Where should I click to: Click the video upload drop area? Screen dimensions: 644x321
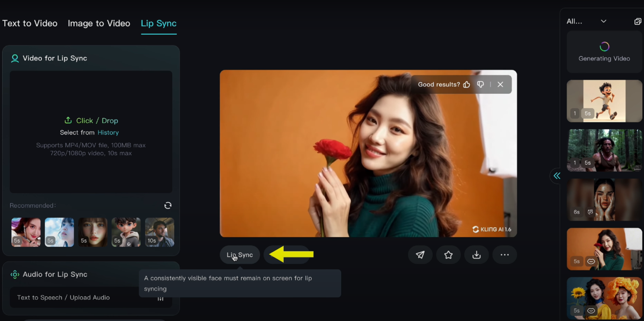point(91,132)
